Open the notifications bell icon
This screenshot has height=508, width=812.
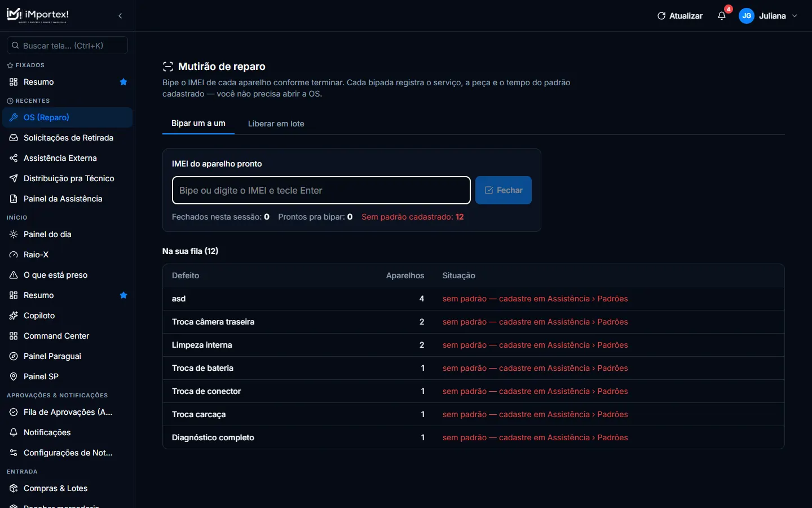tap(722, 16)
